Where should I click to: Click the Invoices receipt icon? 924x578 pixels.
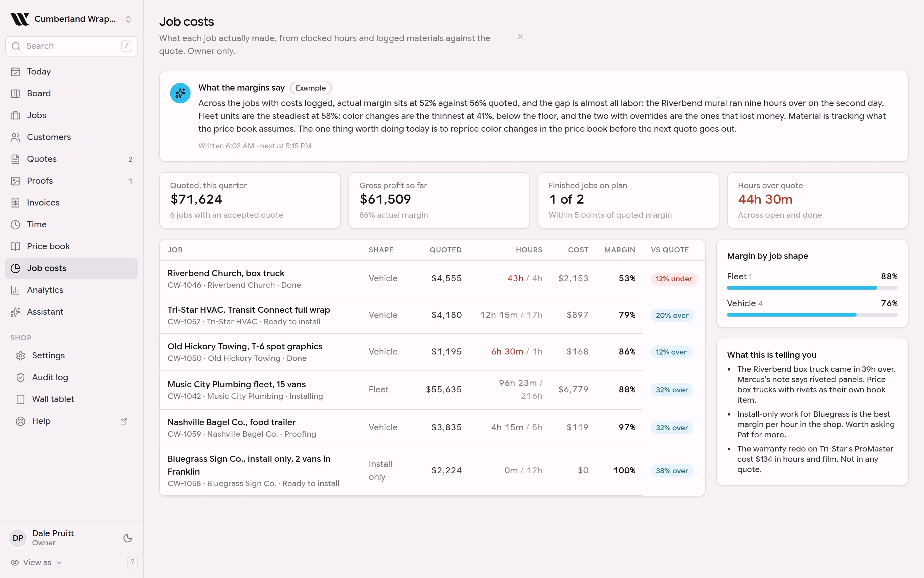(15, 203)
